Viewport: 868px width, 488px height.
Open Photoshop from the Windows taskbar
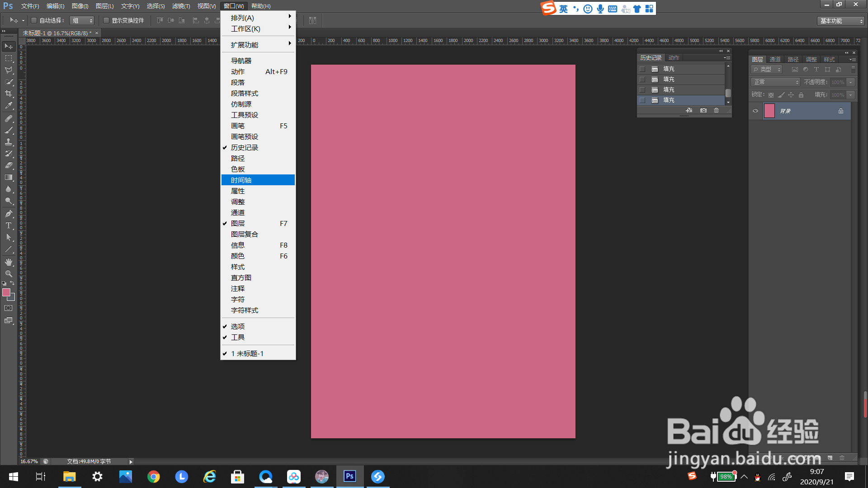(349, 476)
